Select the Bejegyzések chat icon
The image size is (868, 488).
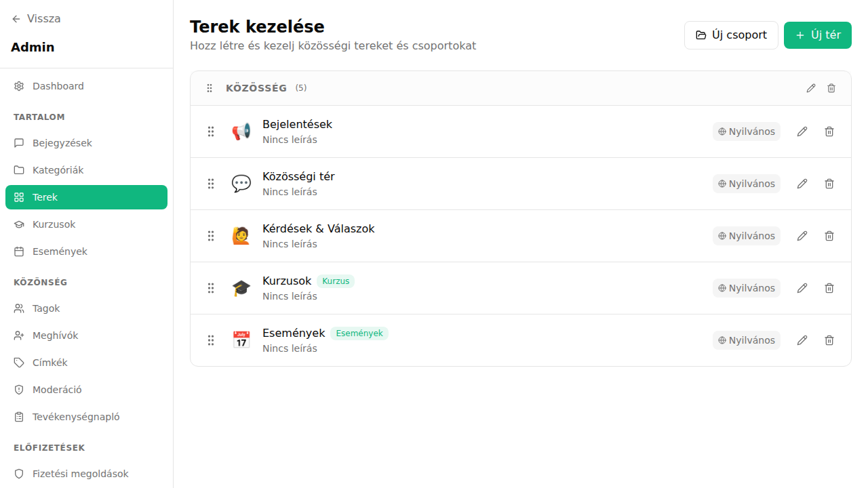[x=19, y=142]
